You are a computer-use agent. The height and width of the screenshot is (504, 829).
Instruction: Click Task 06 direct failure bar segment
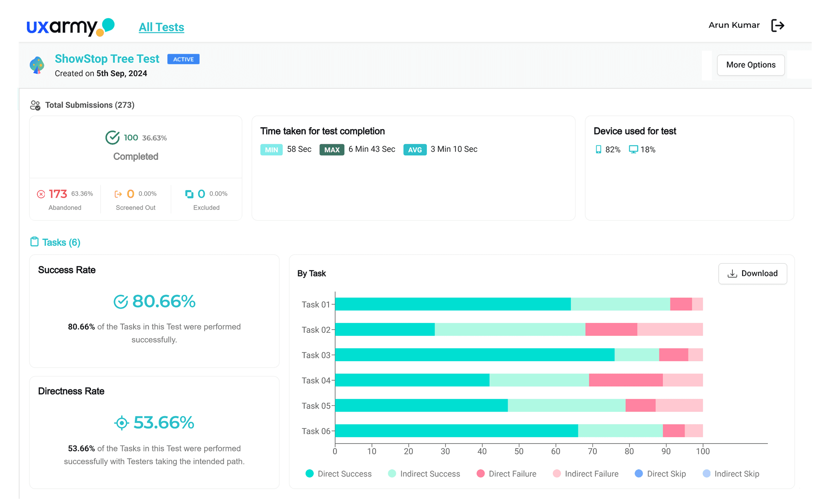click(x=674, y=431)
